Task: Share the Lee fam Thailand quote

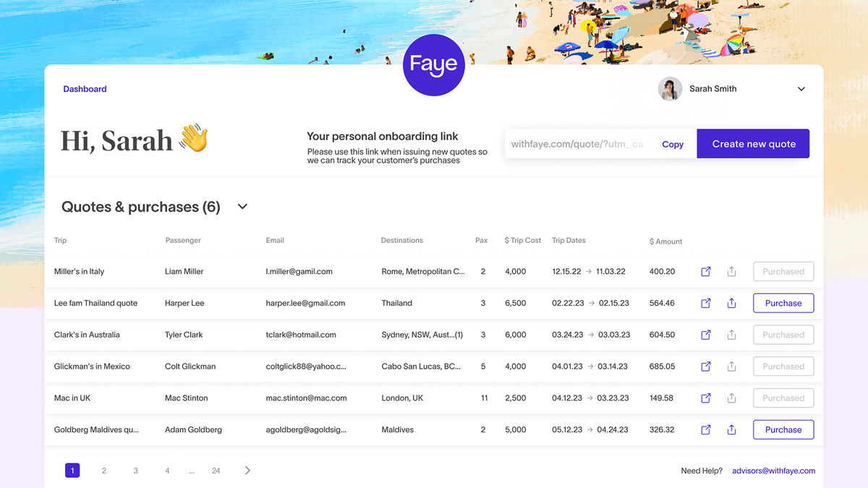Action: (731, 304)
